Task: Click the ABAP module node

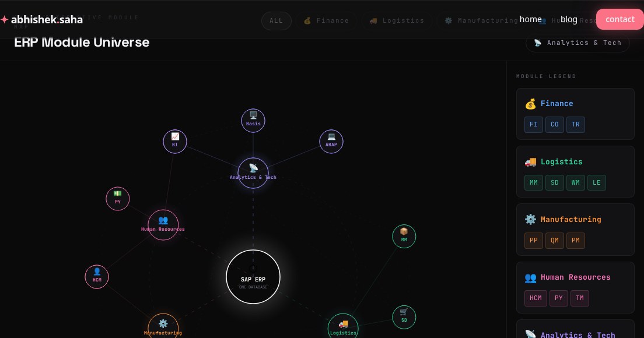Action: coord(331,142)
